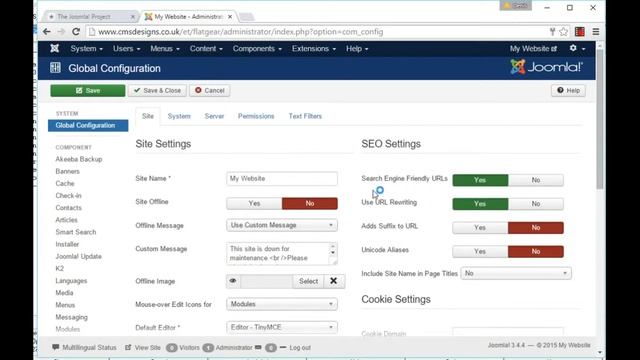The image size is (640, 360).
Task: Expand the Components top menu
Action: [x=257, y=49]
